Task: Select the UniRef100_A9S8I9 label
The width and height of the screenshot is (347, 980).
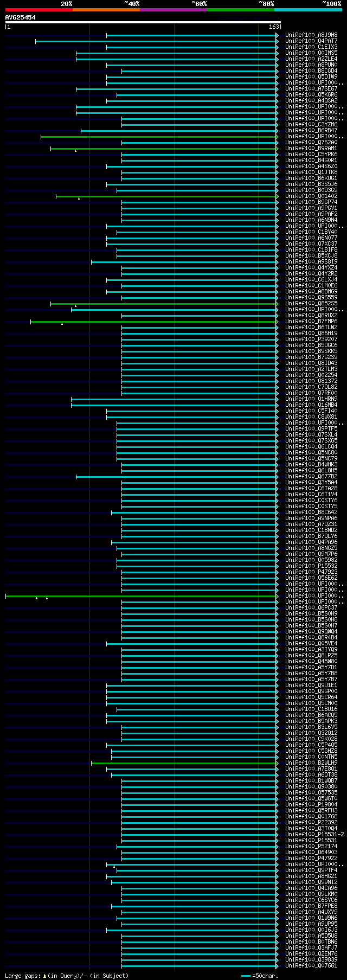Action: (x=311, y=262)
